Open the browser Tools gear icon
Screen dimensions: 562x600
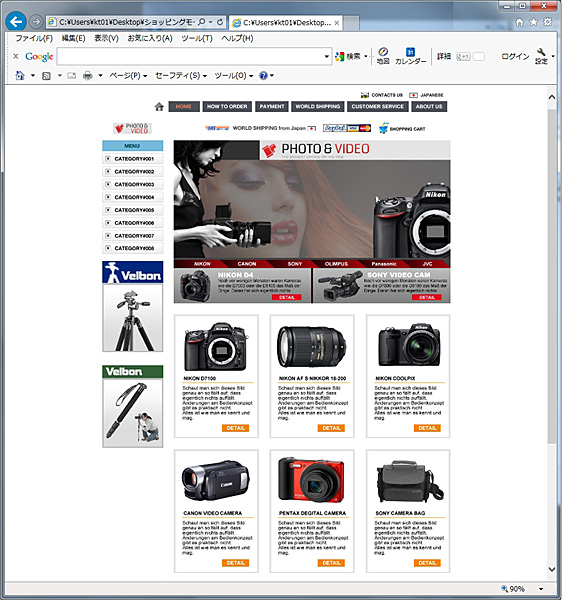(548, 22)
